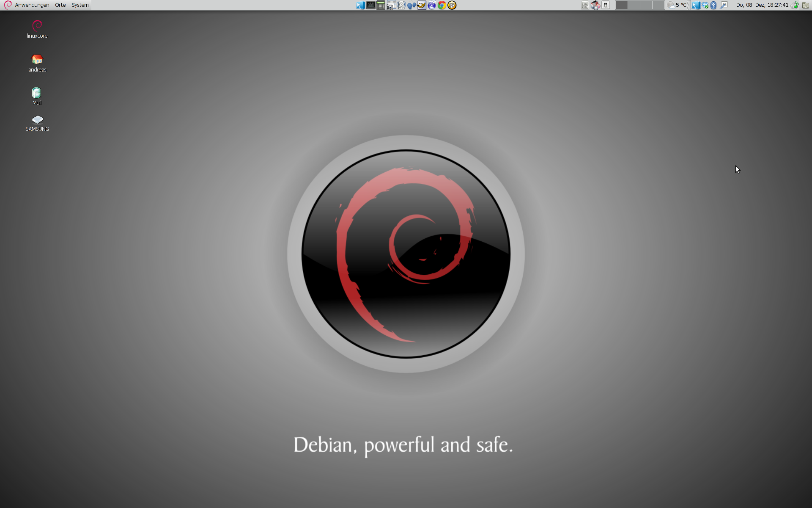812x508 pixels.
Task: Launch the blue globe web browser
Action: tap(432, 5)
